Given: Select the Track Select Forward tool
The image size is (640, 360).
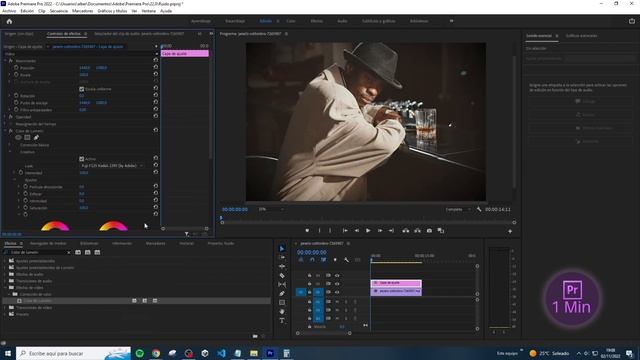Looking at the screenshot, I should tap(282, 258).
